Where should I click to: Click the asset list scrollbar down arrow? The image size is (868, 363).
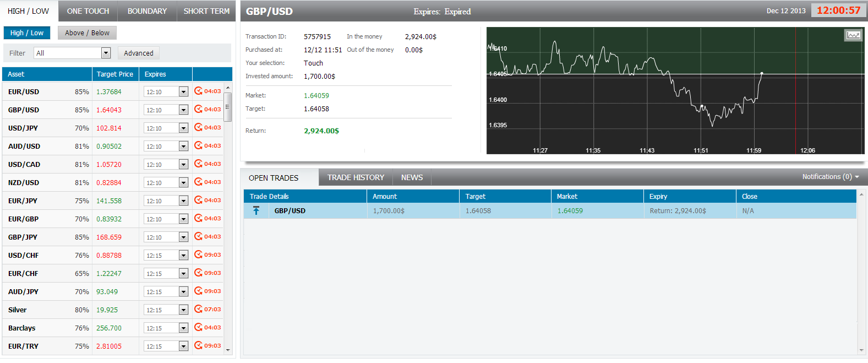(x=228, y=350)
